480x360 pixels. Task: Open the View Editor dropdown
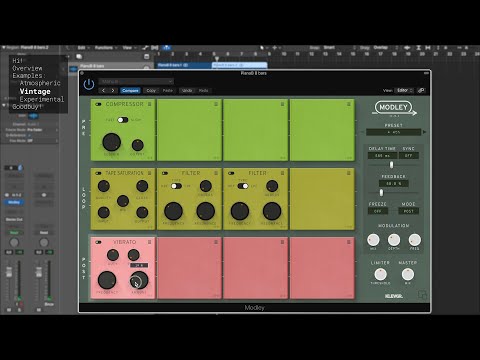pyautogui.click(x=404, y=90)
